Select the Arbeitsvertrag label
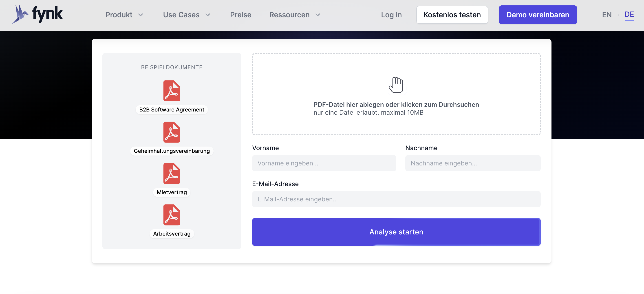The image size is (644, 294). (x=172, y=234)
